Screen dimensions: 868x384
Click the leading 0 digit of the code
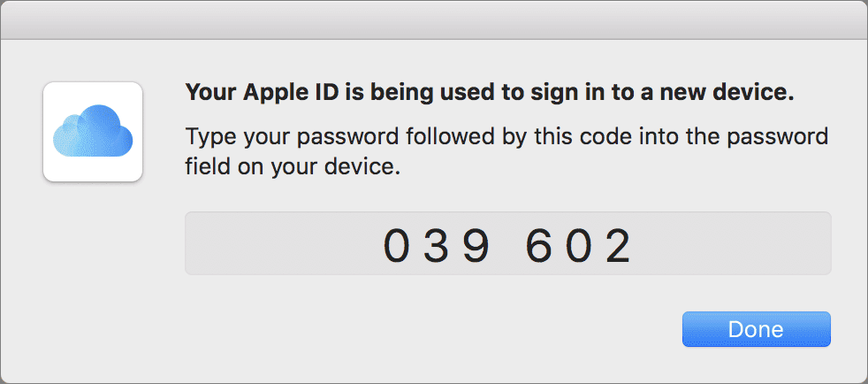point(398,245)
